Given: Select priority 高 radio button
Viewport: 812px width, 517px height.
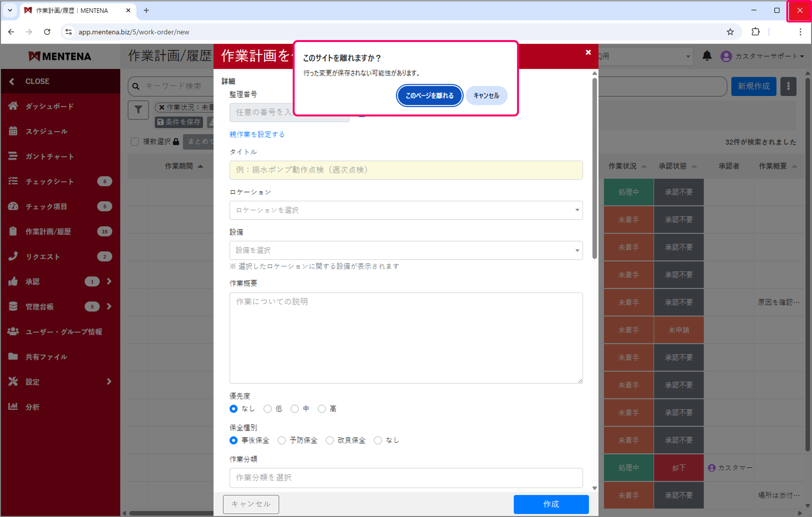Looking at the screenshot, I should 322,409.
